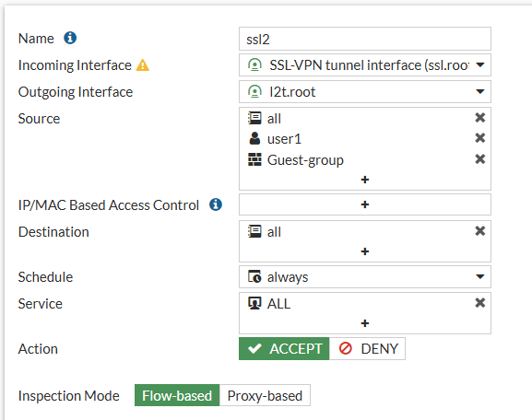This screenshot has height=420, width=532.
Task: Add a new Service entry with plus
Action: tap(365, 323)
